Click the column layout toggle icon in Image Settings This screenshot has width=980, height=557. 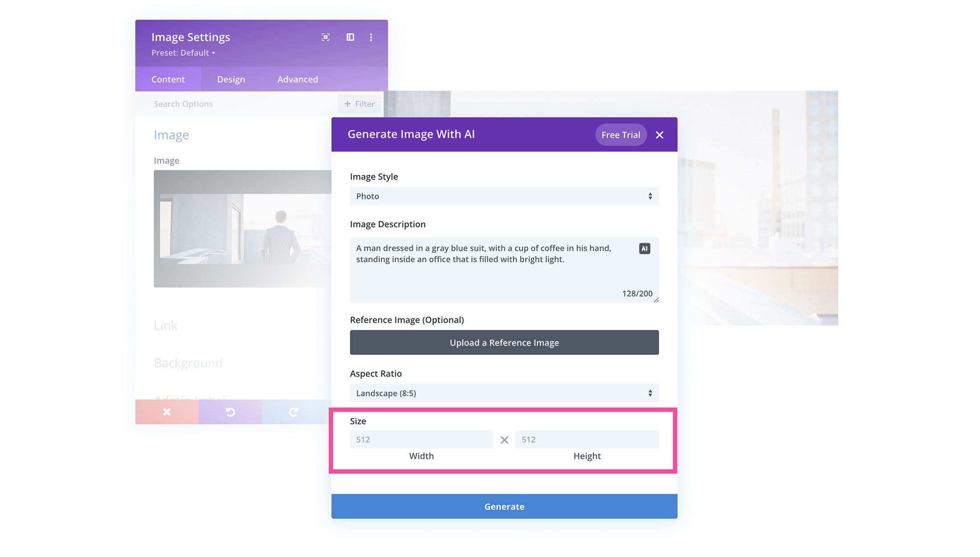350,37
